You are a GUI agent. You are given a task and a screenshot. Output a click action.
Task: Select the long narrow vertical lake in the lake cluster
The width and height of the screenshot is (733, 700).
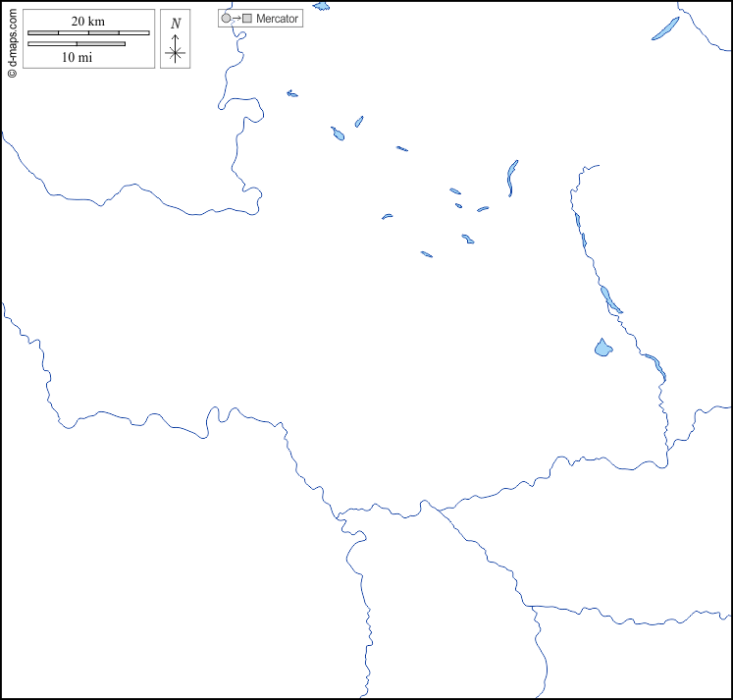[511, 178]
